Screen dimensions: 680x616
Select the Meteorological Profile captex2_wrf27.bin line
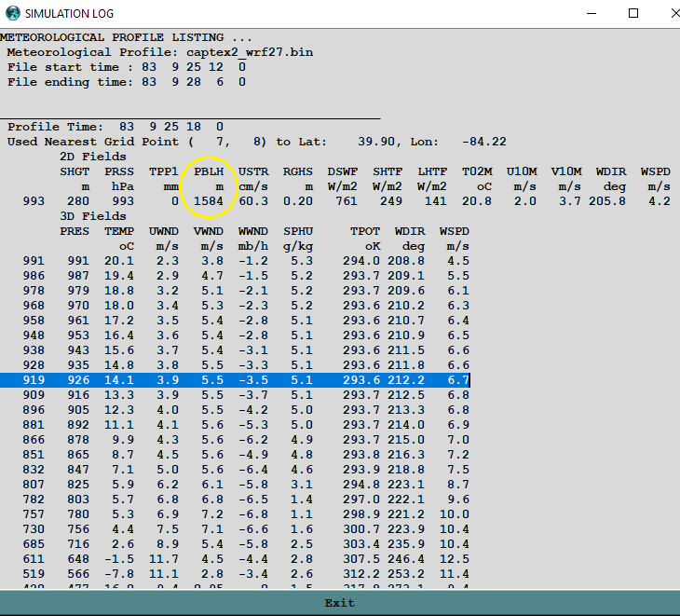coord(160,52)
